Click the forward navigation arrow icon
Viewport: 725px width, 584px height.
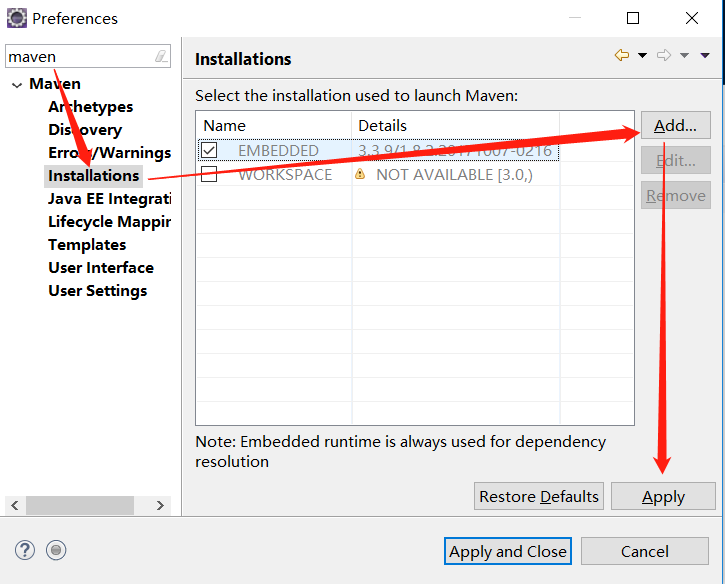click(664, 55)
